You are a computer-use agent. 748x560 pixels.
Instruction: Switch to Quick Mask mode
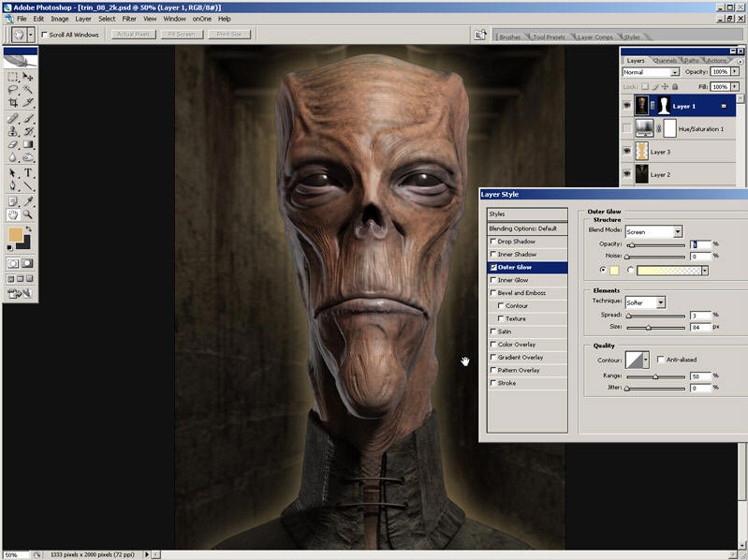[28, 263]
